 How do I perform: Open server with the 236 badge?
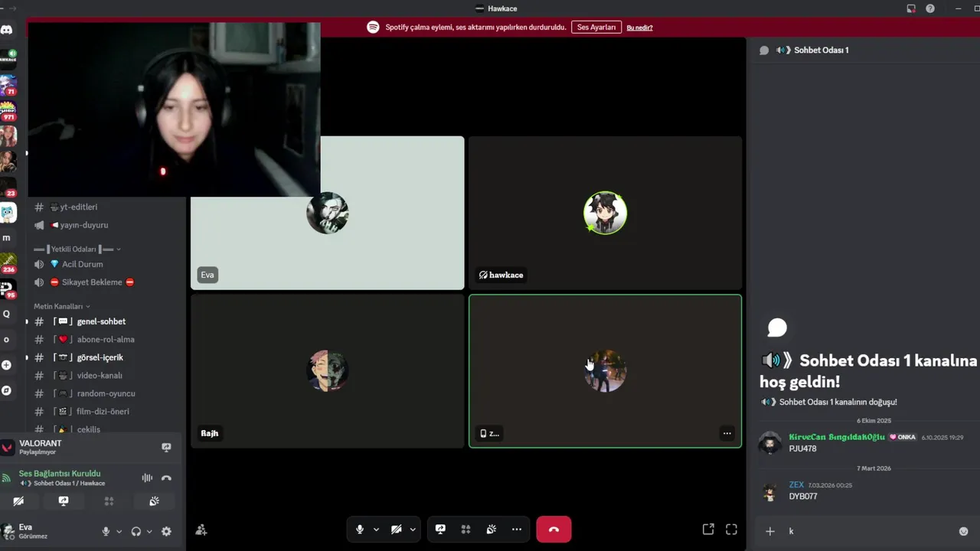point(8,263)
